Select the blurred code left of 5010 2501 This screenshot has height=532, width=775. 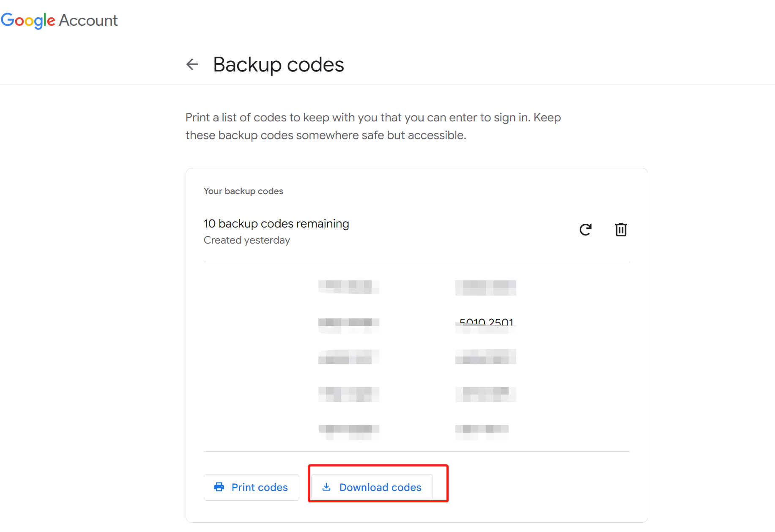[348, 325]
